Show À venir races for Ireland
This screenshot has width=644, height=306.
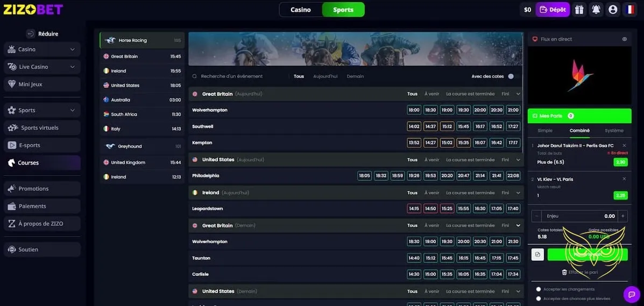click(x=431, y=193)
